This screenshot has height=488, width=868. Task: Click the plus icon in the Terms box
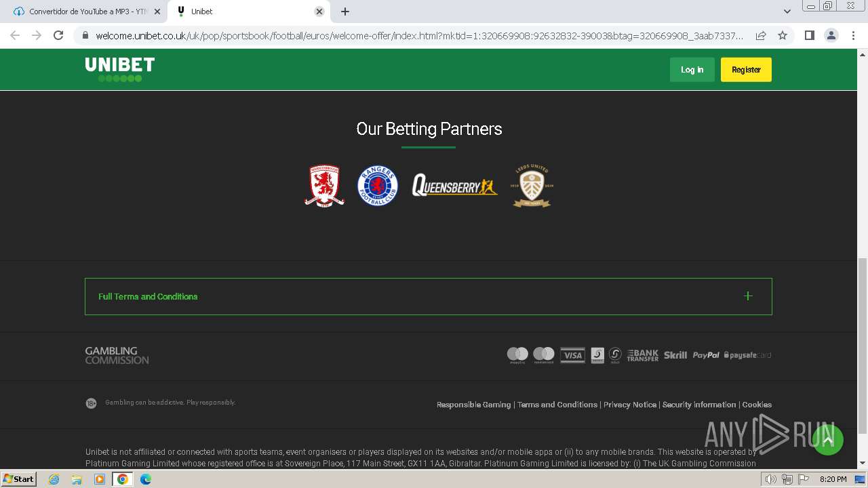point(748,296)
